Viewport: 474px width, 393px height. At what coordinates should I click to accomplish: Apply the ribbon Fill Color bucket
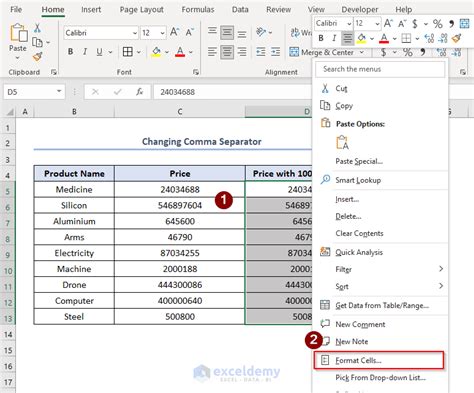point(156,52)
